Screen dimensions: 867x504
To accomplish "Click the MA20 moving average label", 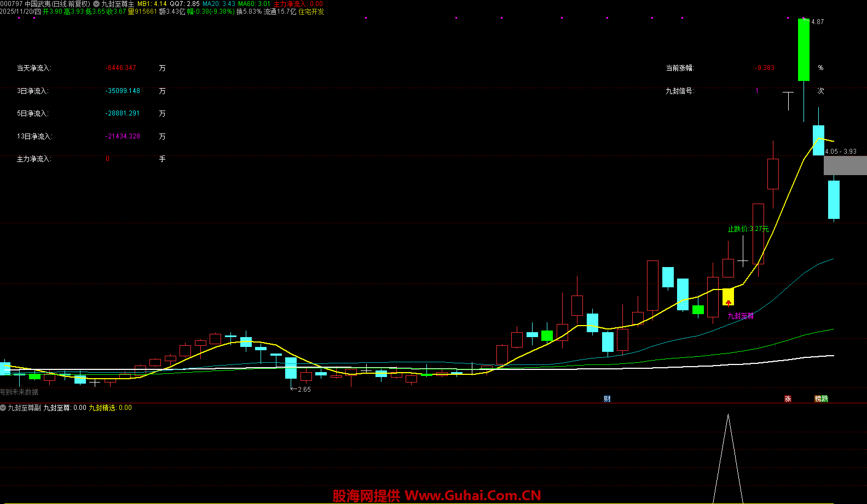I will tap(219, 4).
